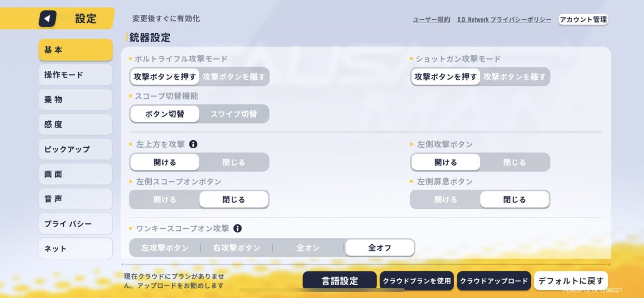Set shotgun mode to 攻撃ボタンを離す
Screen dimensions: 644x298
pyautogui.click(x=515, y=77)
